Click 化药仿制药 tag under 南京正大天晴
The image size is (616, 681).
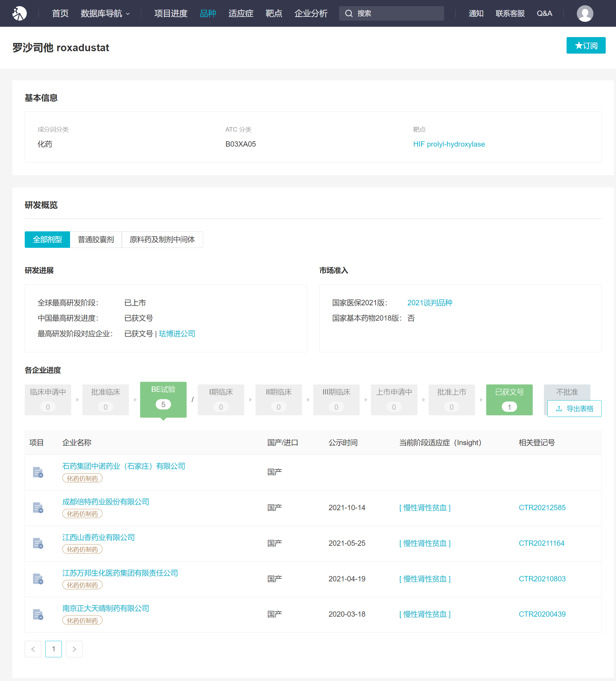pos(82,621)
